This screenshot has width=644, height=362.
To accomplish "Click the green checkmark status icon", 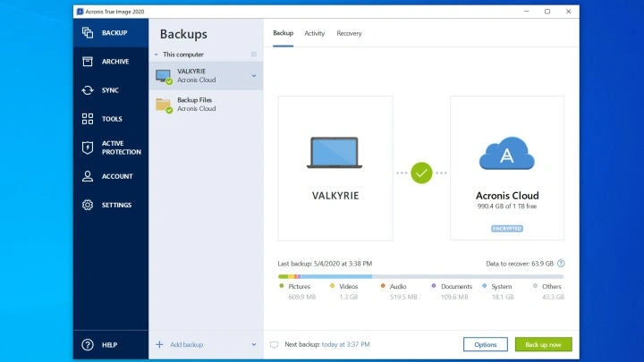I will pos(421,173).
